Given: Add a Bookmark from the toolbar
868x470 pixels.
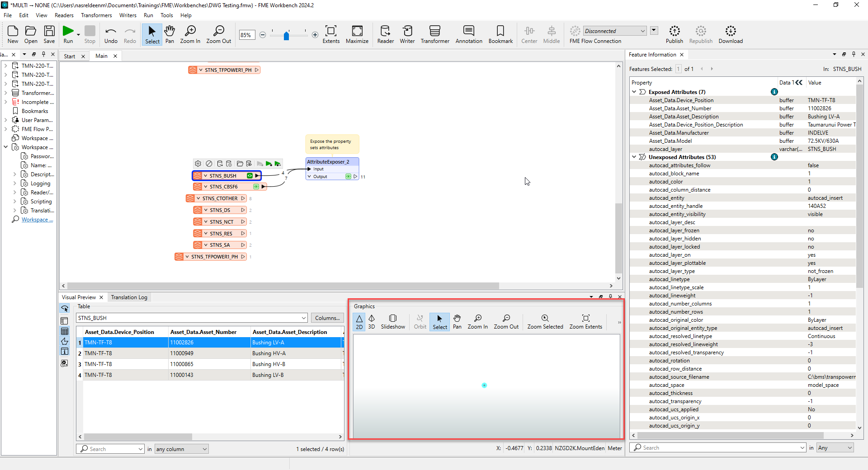Looking at the screenshot, I should [500, 34].
